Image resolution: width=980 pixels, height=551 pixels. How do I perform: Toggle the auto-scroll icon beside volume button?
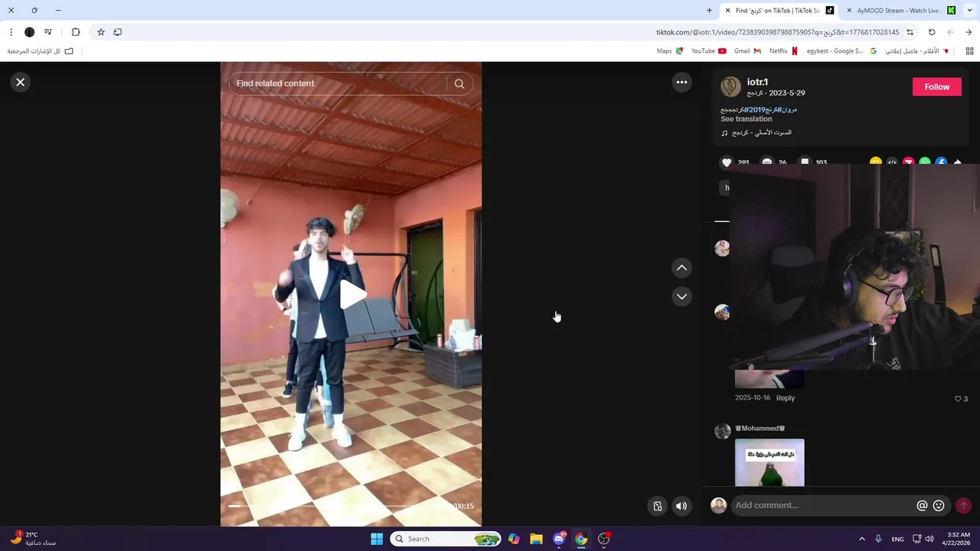click(x=657, y=506)
